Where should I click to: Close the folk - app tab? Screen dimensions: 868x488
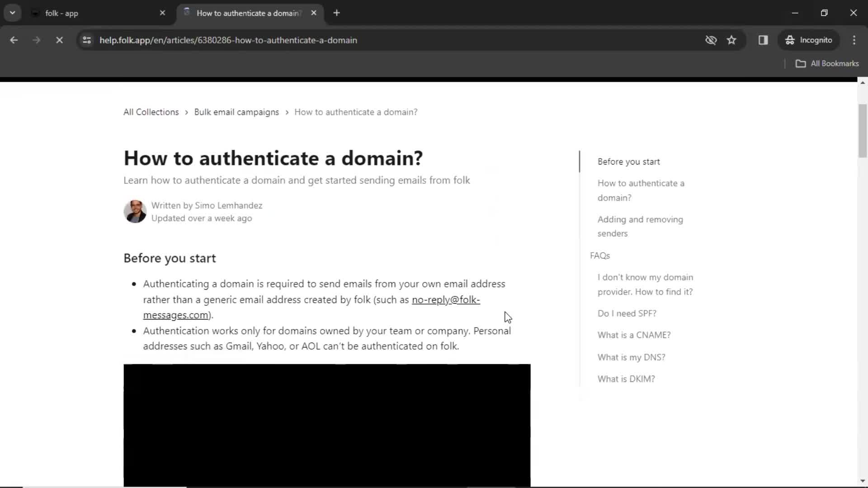pos(163,13)
